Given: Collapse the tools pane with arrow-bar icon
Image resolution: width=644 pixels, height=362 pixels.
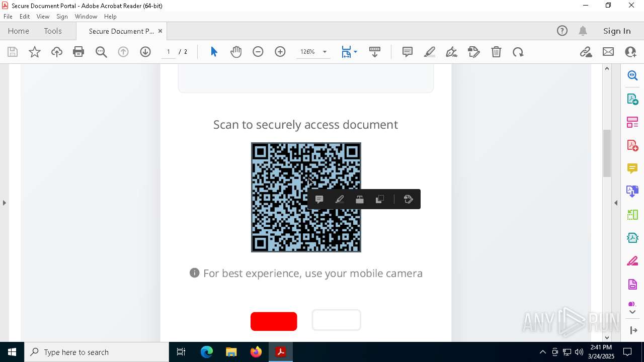Looking at the screenshot, I should (x=633, y=330).
